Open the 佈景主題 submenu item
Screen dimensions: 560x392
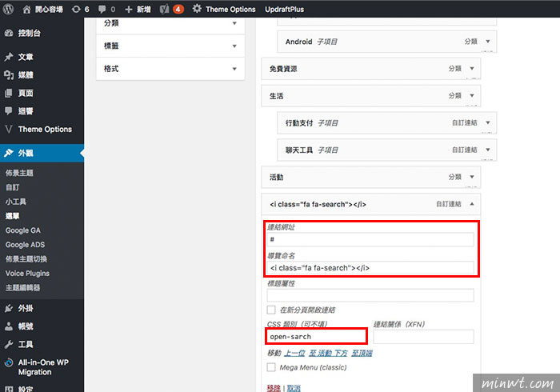click(x=19, y=173)
